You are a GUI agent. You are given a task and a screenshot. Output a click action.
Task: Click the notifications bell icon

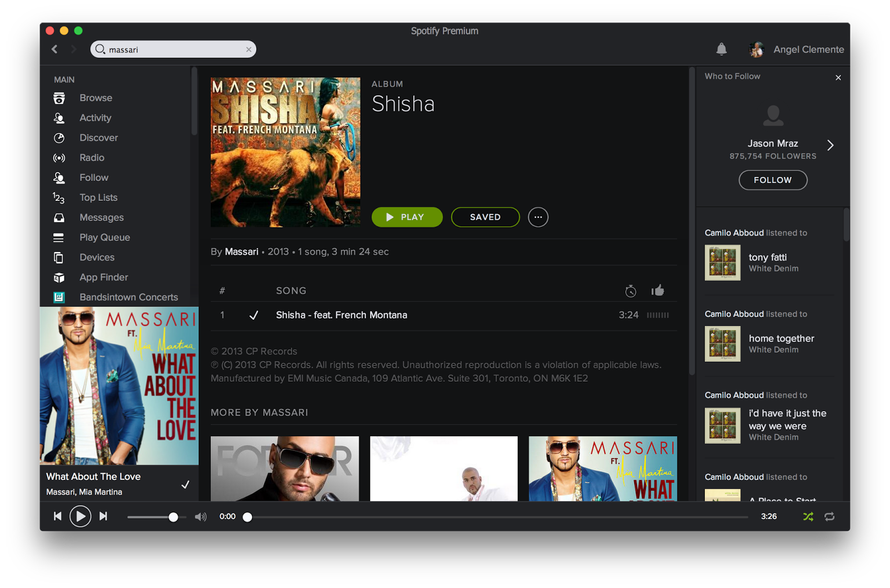click(721, 49)
